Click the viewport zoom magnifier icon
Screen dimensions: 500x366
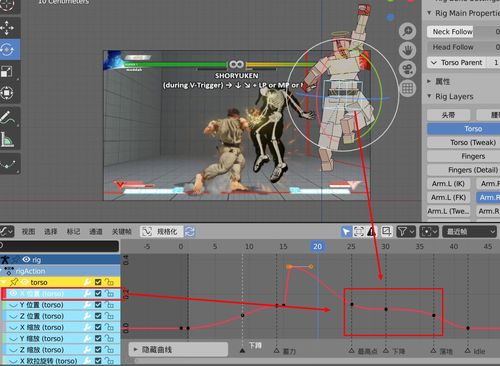(x=407, y=31)
